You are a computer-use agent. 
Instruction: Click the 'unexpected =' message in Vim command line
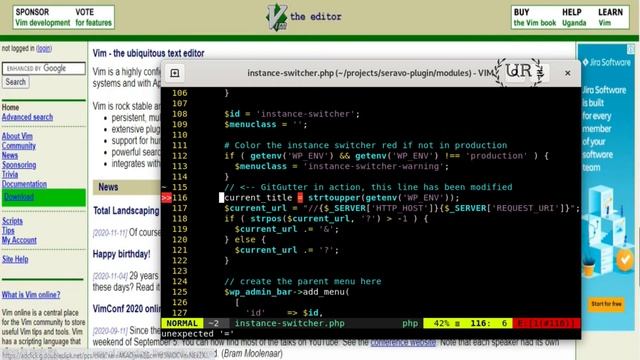[x=198, y=334]
